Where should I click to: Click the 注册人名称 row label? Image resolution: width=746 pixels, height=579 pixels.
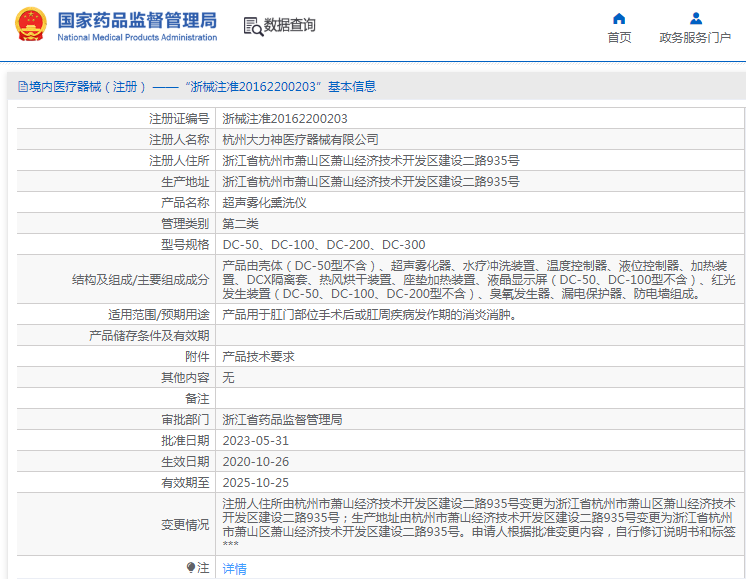point(179,139)
